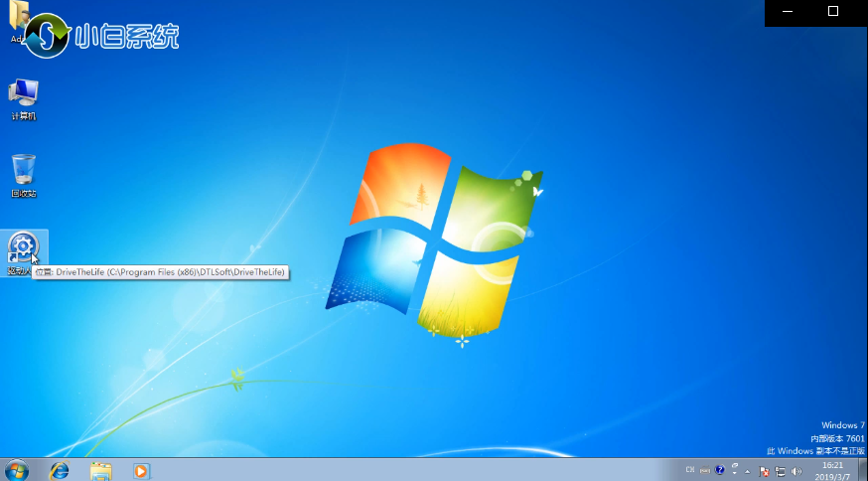Click the keyboard input method tray icon
This screenshot has height=481, width=868.
tap(705, 470)
